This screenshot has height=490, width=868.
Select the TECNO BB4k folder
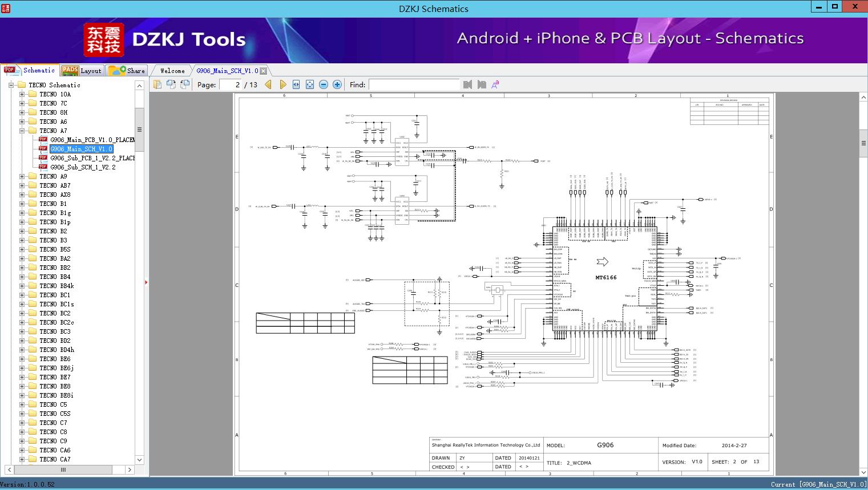tap(56, 286)
